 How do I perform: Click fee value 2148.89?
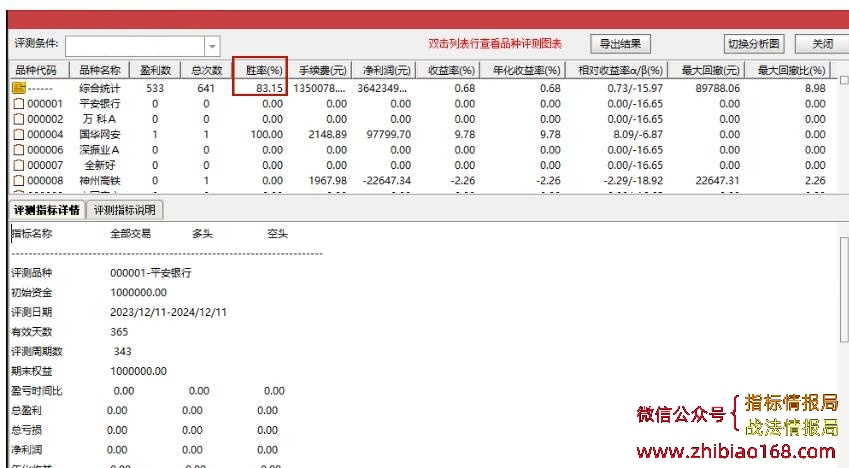328,134
